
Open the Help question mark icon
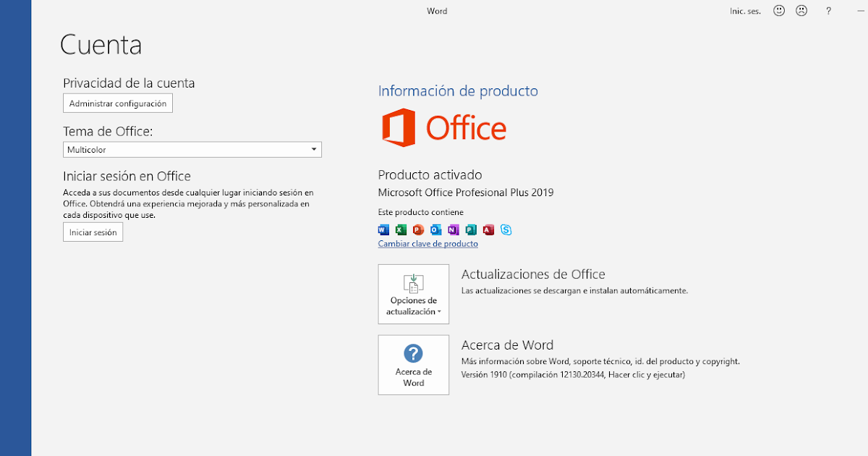point(828,10)
